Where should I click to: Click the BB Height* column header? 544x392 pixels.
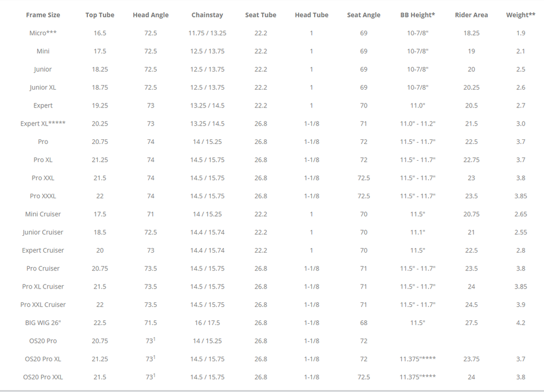pyautogui.click(x=417, y=15)
